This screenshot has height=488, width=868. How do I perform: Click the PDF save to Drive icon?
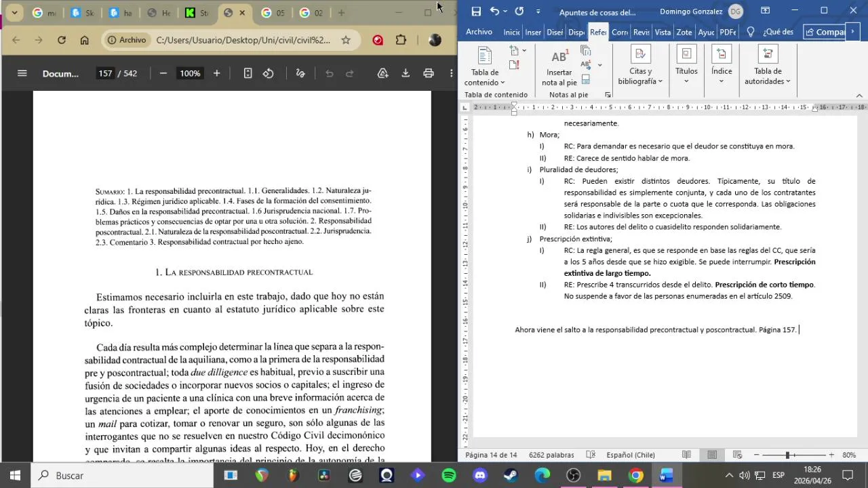pos(383,73)
